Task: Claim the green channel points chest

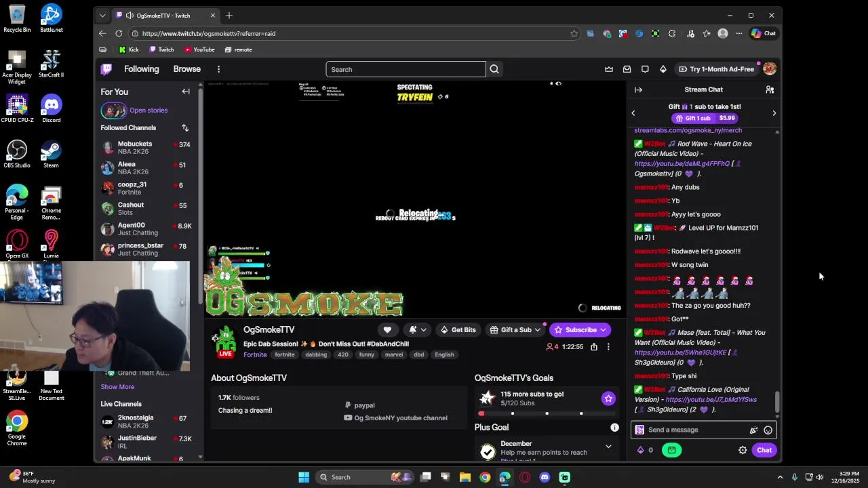Action: [671, 450]
